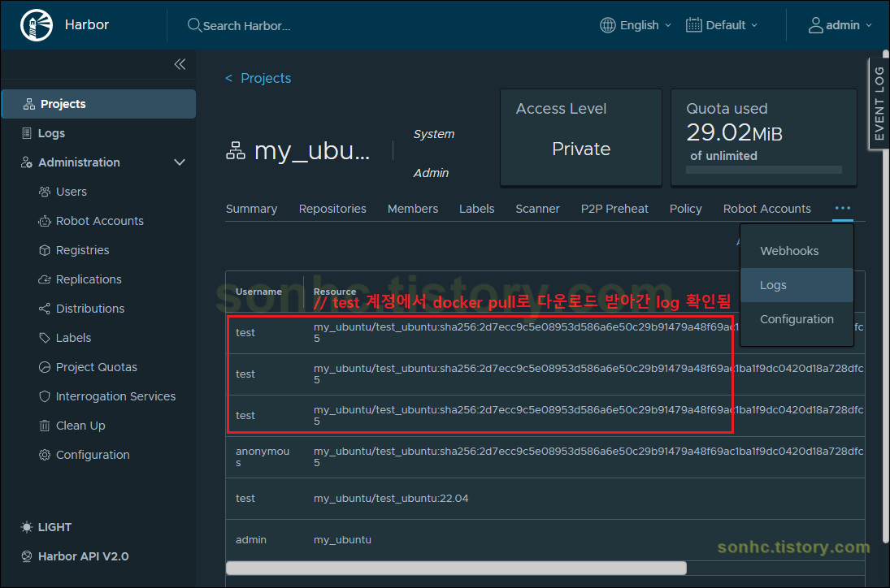Open the EVENT LOG side panel
Viewport: 890px width, 588px height.
click(x=879, y=104)
